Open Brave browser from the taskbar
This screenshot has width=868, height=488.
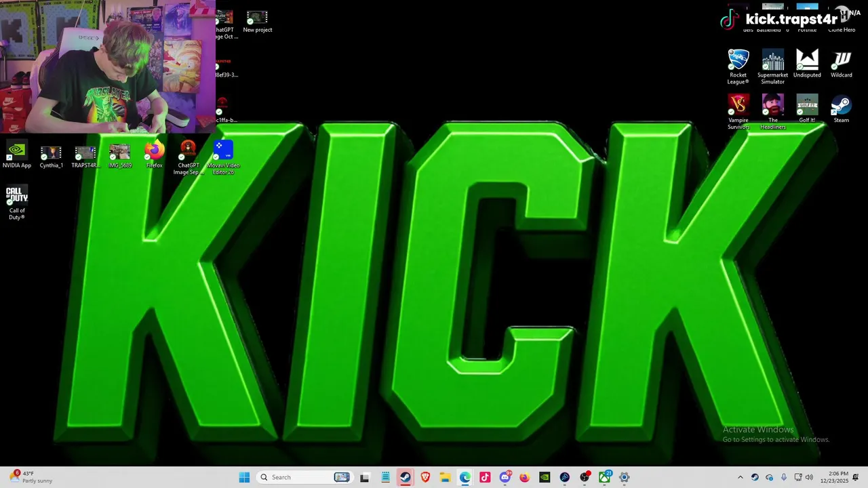pyautogui.click(x=425, y=477)
